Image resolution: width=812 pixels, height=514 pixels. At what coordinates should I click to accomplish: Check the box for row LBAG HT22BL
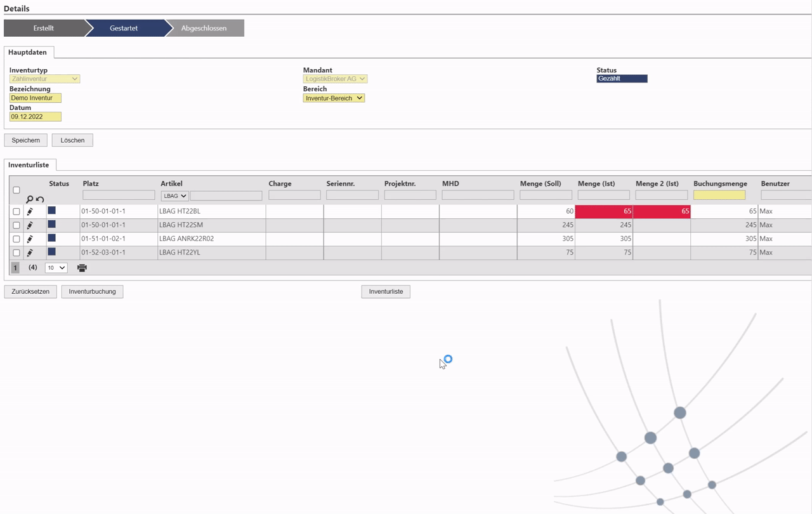(16, 211)
